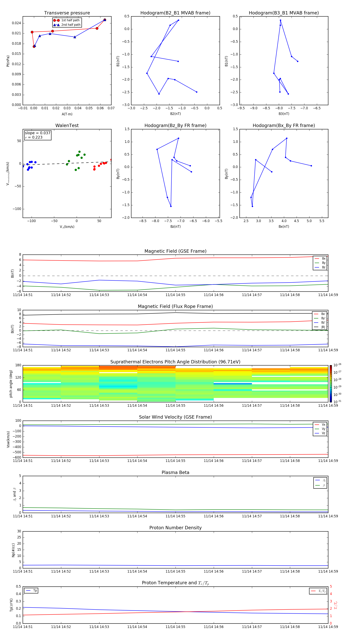Viewport: 351px width, 644px height.
Task: Select the '1st half path' legend entry
Action: tap(66, 20)
